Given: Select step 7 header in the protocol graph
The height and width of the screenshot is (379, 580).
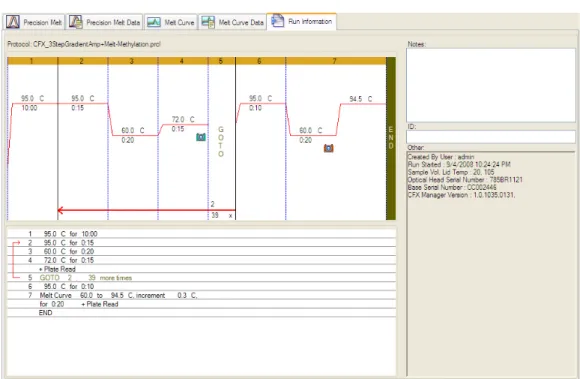Looking at the screenshot, I should [335, 61].
